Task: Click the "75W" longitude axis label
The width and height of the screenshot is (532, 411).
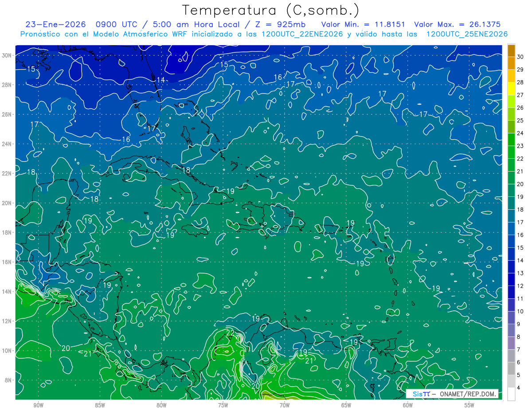Action: click(x=223, y=405)
